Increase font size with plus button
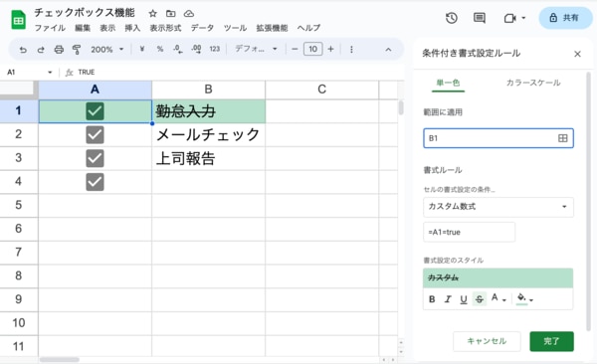 (331, 49)
